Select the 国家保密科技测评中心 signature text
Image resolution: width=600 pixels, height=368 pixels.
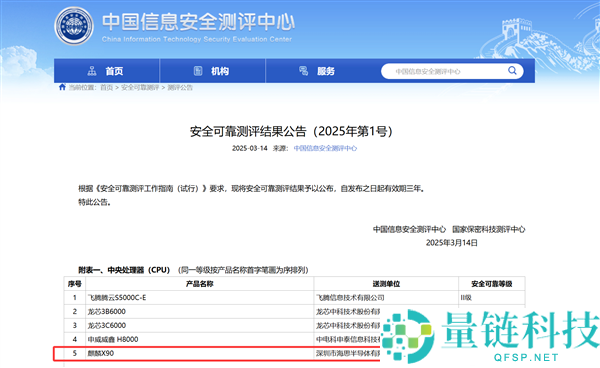coord(489,230)
